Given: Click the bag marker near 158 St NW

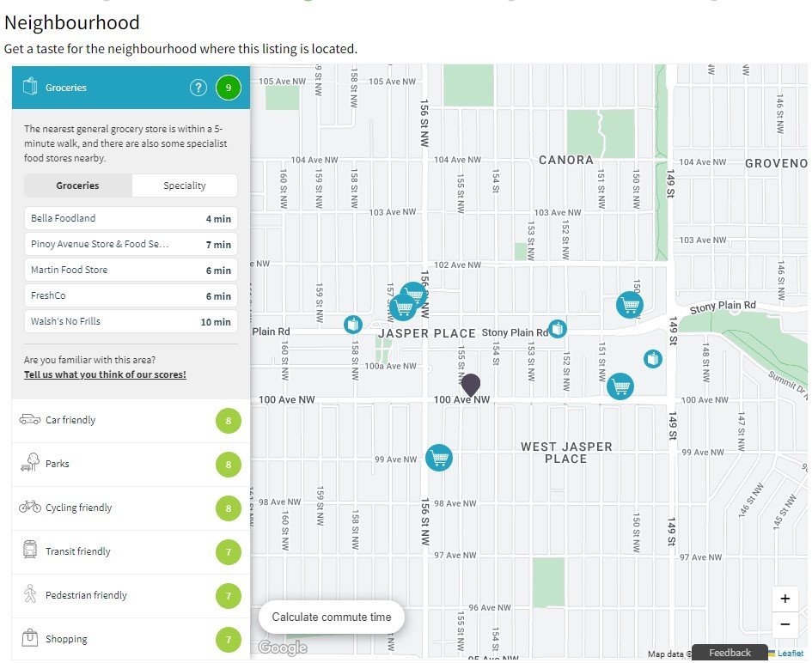Looking at the screenshot, I should 353,325.
